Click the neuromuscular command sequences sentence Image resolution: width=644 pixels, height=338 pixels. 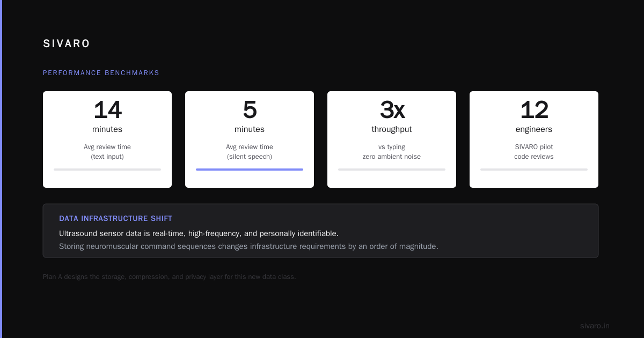[x=248, y=246]
